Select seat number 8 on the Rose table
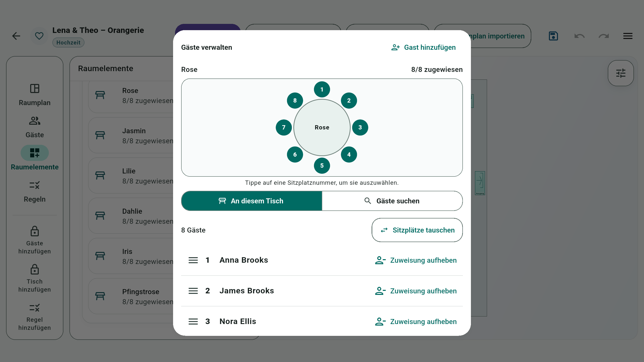 [x=295, y=101]
